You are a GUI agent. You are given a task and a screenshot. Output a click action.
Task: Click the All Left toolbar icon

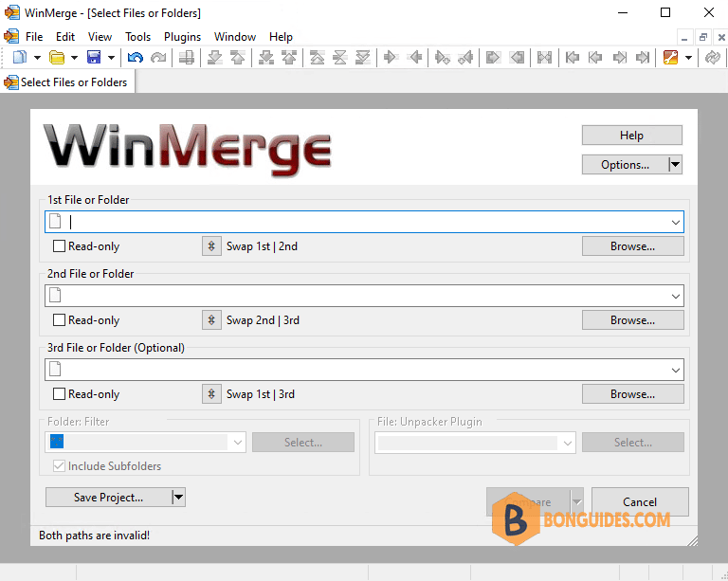tap(517, 58)
